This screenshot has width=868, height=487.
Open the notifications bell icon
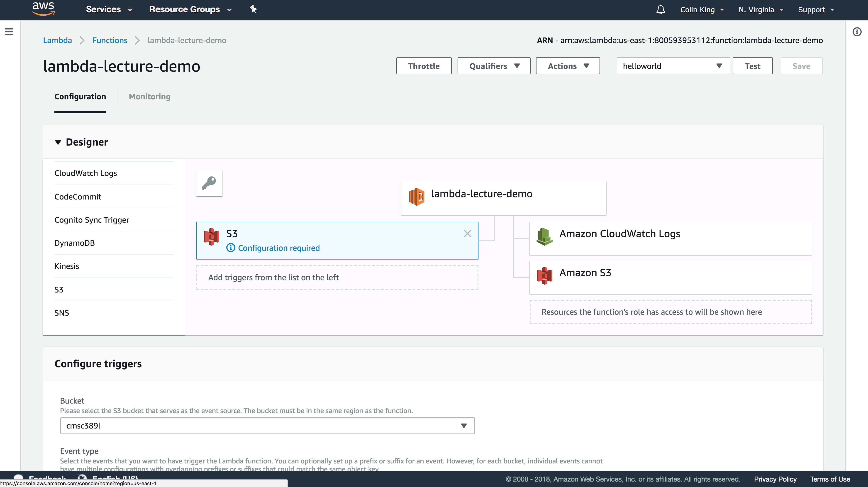coord(661,10)
